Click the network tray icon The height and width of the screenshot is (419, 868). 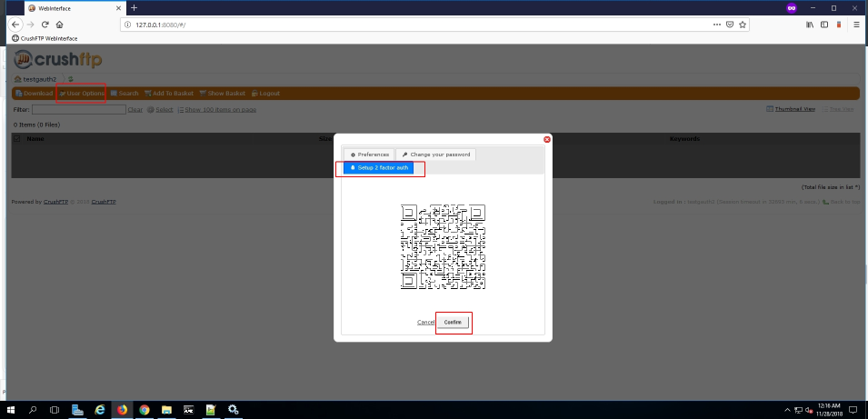click(x=798, y=410)
